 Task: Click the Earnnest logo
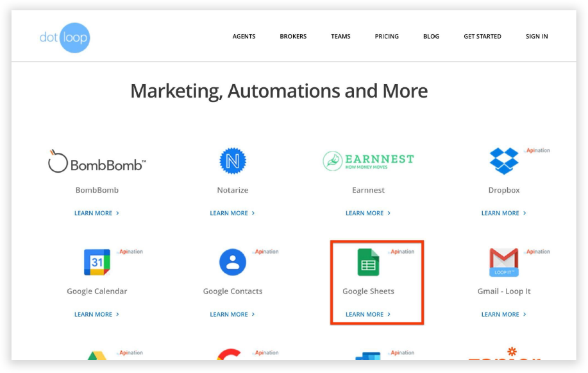click(x=368, y=160)
